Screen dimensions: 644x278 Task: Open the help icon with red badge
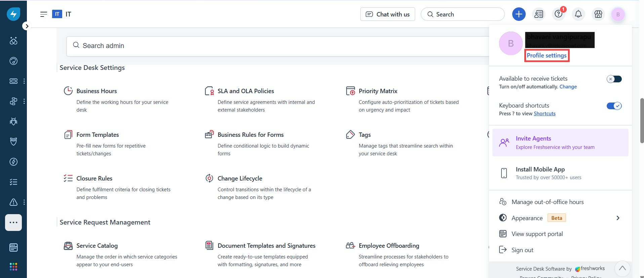coord(559,14)
